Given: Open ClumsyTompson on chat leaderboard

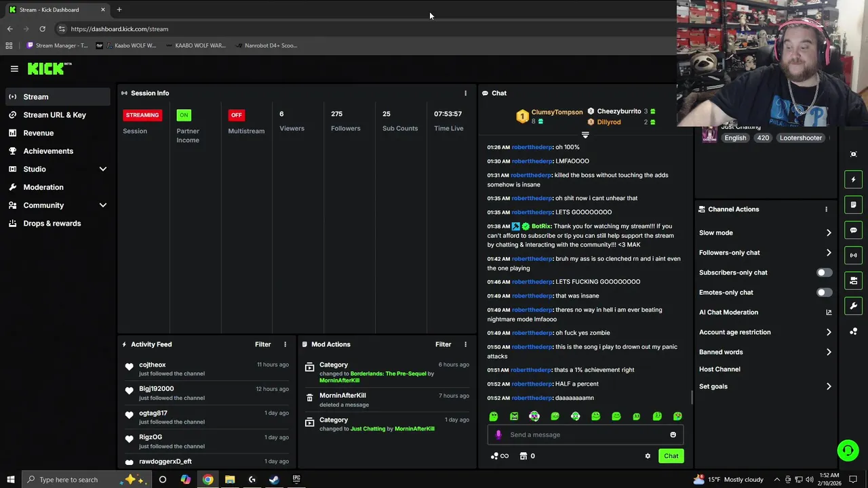Looking at the screenshot, I should point(557,112).
